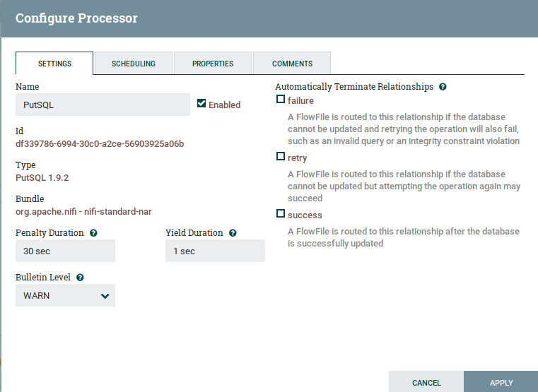Focus the Penalty Duration 30 sec field
538x392 pixels.
click(x=65, y=251)
